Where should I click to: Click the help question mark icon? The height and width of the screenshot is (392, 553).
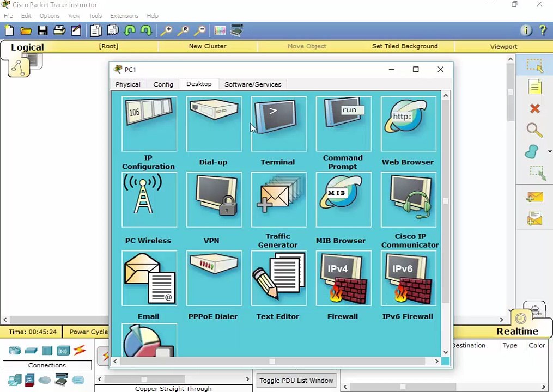(543, 30)
